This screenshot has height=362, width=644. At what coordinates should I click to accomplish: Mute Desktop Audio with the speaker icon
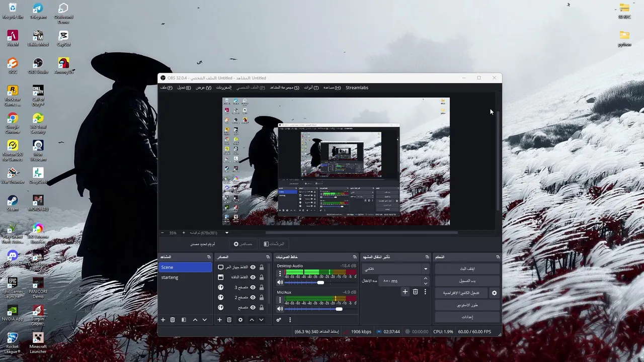click(x=280, y=283)
